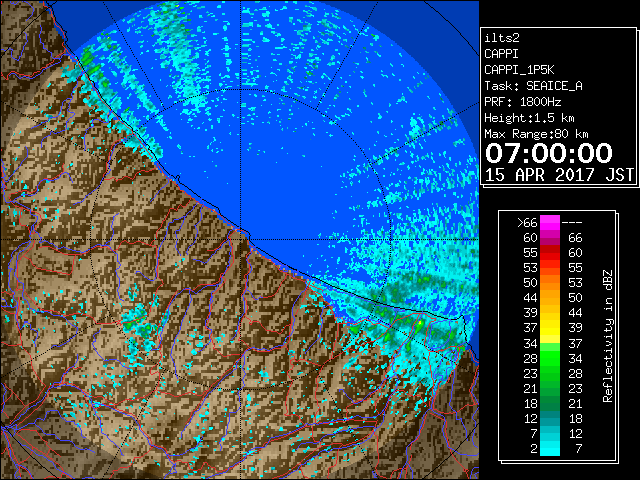640x480 pixels.
Task: Pick the dark green 18–21 dBZ legend swatch
Action: click(x=550, y=403)
